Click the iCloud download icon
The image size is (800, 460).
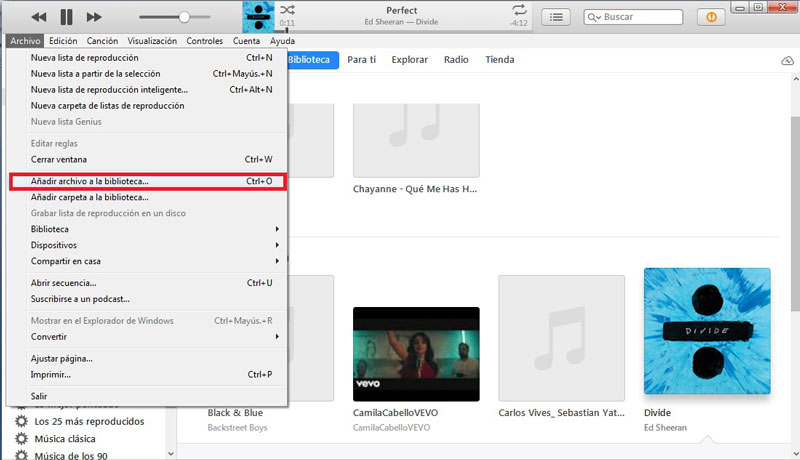[787, 61]
